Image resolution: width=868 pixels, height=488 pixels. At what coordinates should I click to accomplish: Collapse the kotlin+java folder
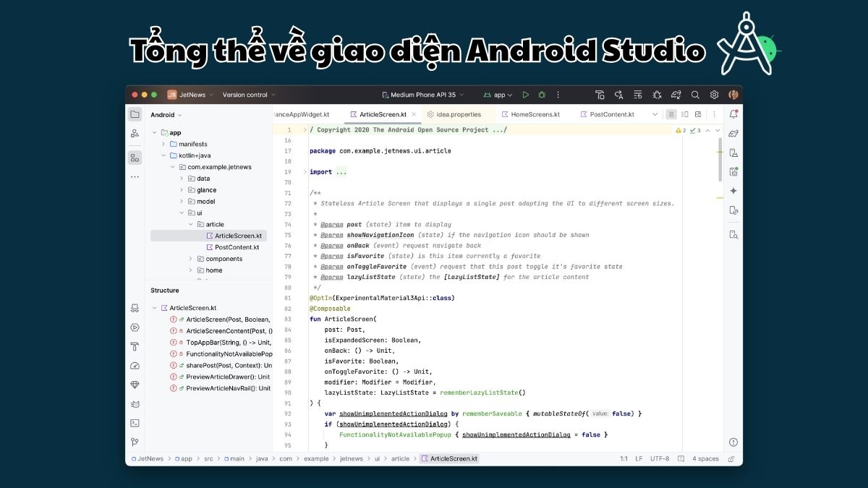[x=163, y=155]
